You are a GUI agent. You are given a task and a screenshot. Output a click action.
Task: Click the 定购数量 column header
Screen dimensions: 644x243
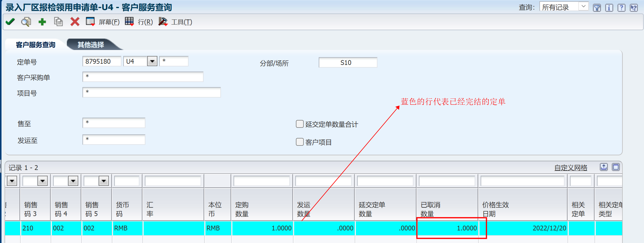262,205
